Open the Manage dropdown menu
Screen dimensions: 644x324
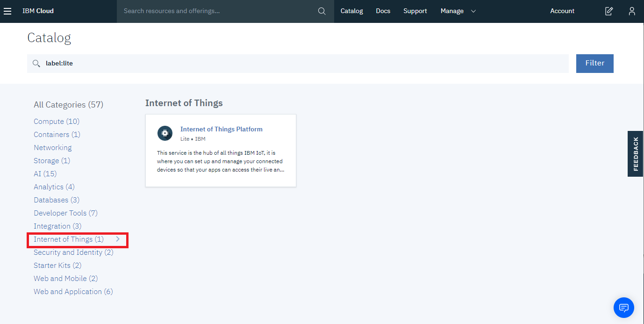coord(451,11)
